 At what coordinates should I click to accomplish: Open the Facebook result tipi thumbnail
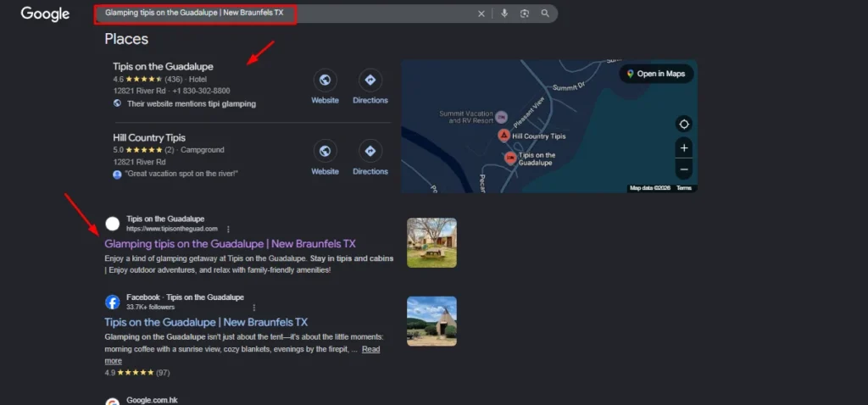pyautogui.click(x=431, y=321)
